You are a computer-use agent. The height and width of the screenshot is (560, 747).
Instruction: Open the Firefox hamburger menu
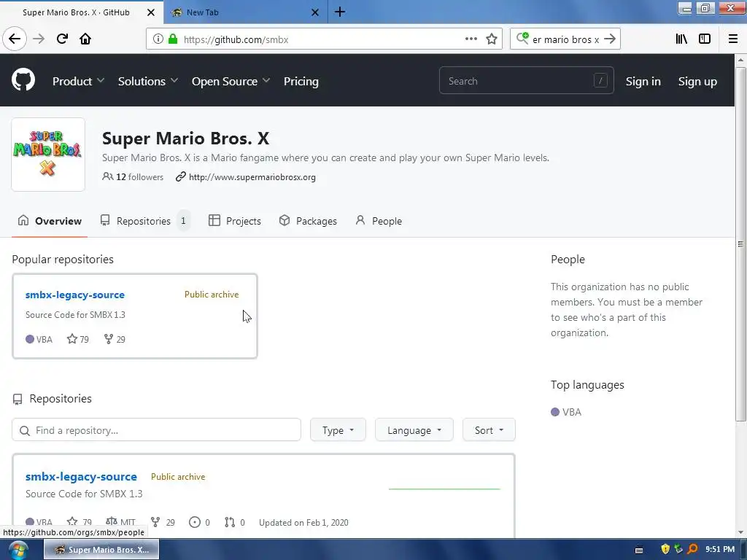pos(733,39)
